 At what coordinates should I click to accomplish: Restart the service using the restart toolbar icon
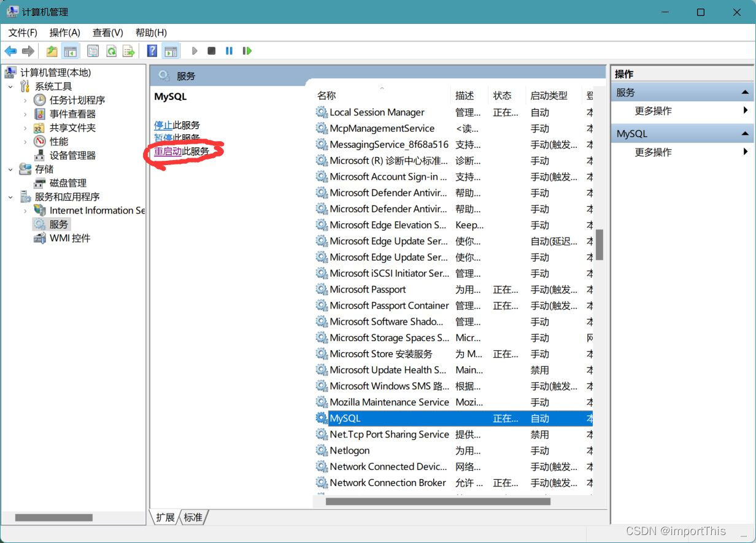[247, 50]
